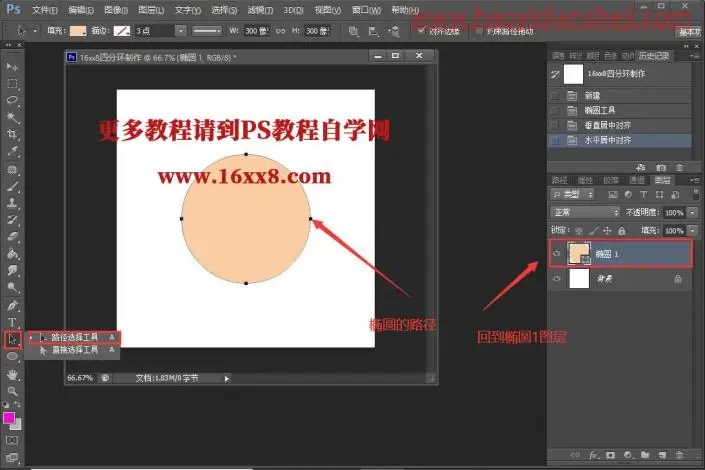The image size is (705, 470).
Task: Select the Type tool
Action: click(12, 322)
